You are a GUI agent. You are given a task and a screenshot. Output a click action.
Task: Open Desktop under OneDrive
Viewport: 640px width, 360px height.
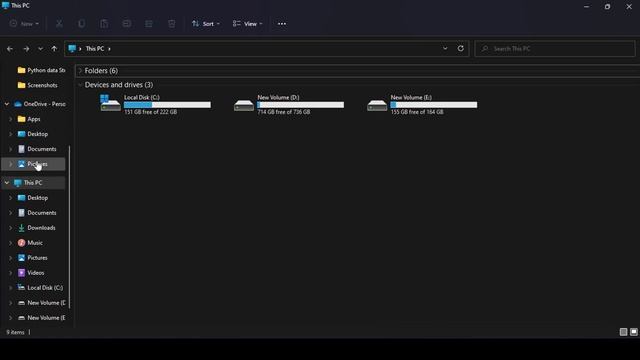33,134
